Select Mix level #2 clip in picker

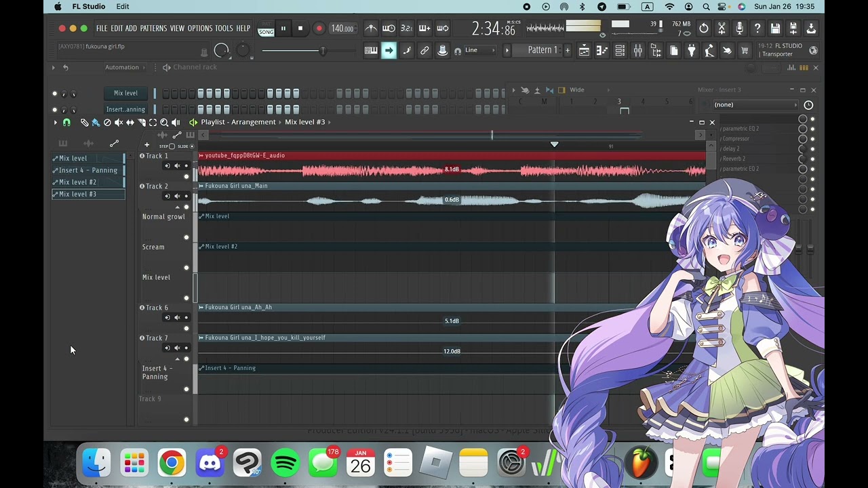[x=88, y=182]
